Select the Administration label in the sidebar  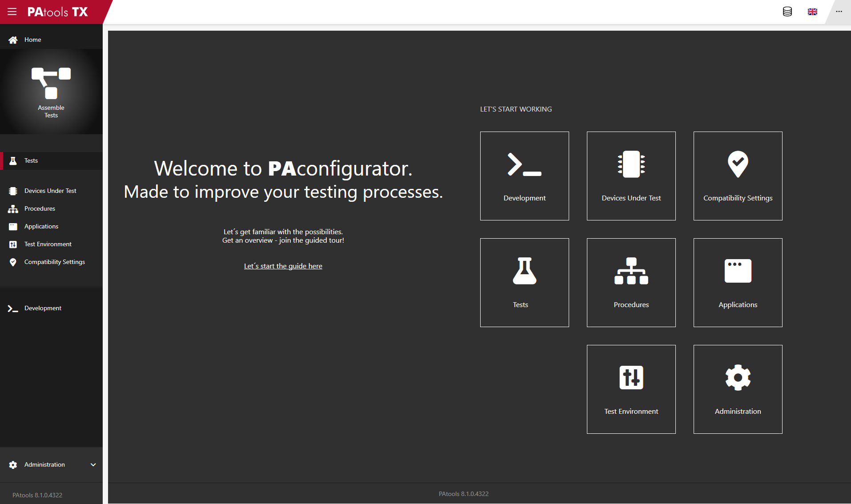(x=44, y=464)
